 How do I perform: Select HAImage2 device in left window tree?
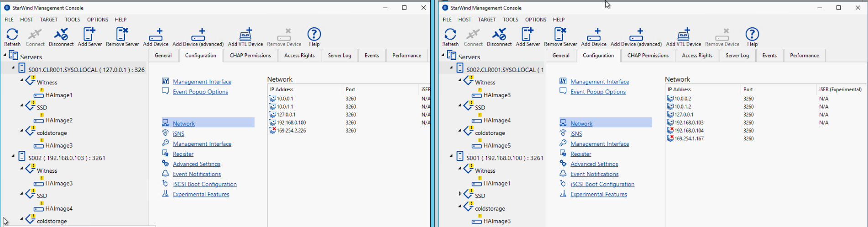coord(59,120)
